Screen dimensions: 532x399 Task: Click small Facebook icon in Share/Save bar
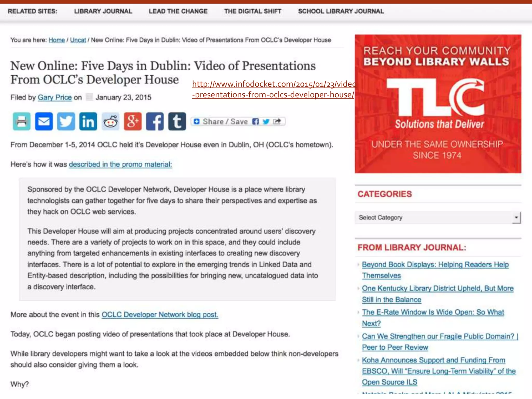click(256, 121)
